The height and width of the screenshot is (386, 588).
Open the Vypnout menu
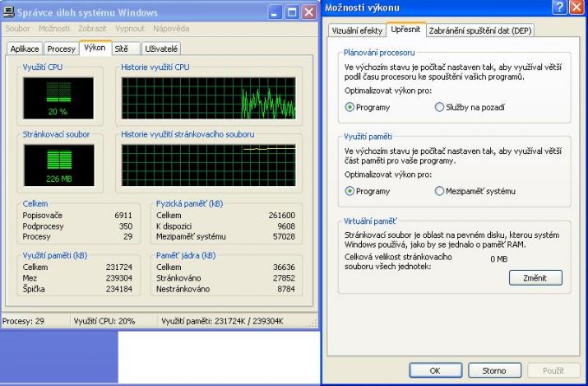(130, 29)
